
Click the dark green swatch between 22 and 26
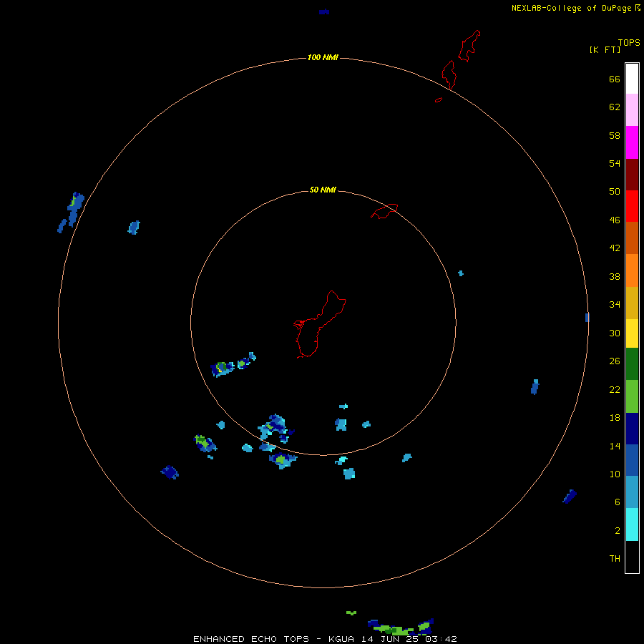tap(632, 364)
